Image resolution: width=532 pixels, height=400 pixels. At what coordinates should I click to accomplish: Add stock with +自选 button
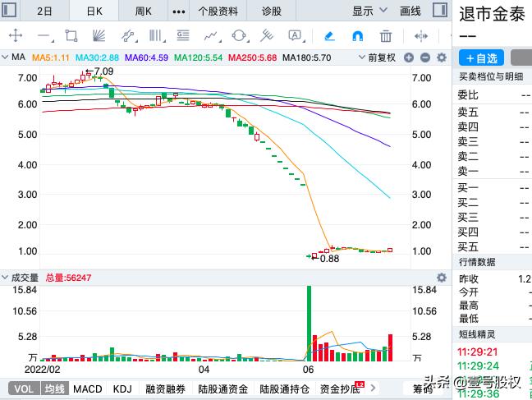(x=481, y=58)
